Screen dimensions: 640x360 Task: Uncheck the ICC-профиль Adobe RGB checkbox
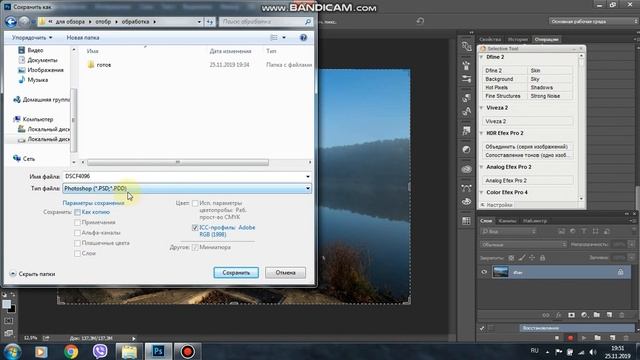tap(195, 228)
